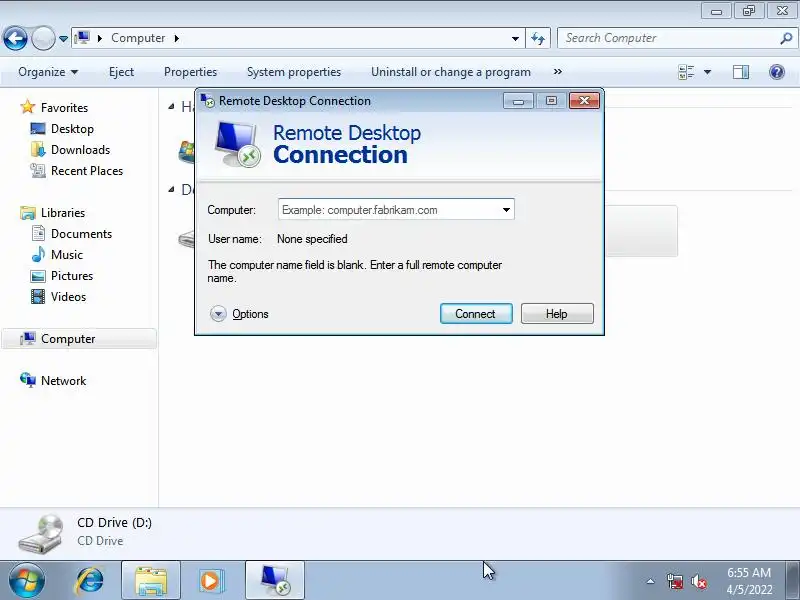Open the Windows Start menu

[27, 581]
